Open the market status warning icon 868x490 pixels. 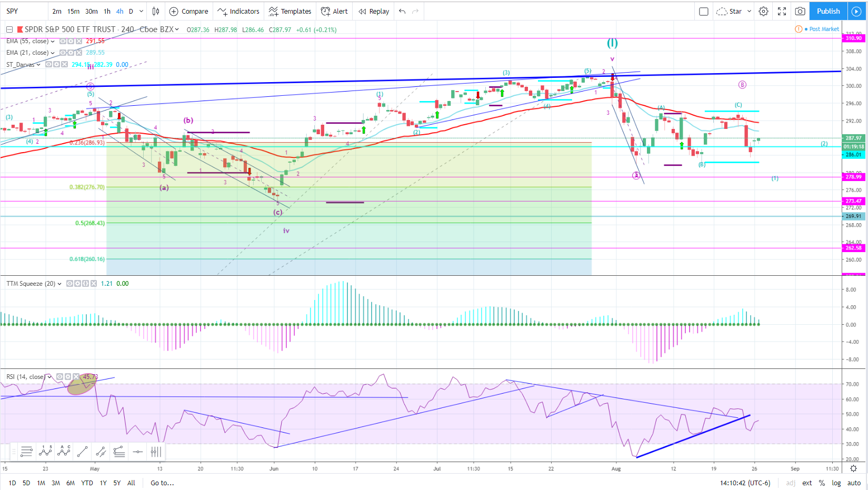[799, 29]
